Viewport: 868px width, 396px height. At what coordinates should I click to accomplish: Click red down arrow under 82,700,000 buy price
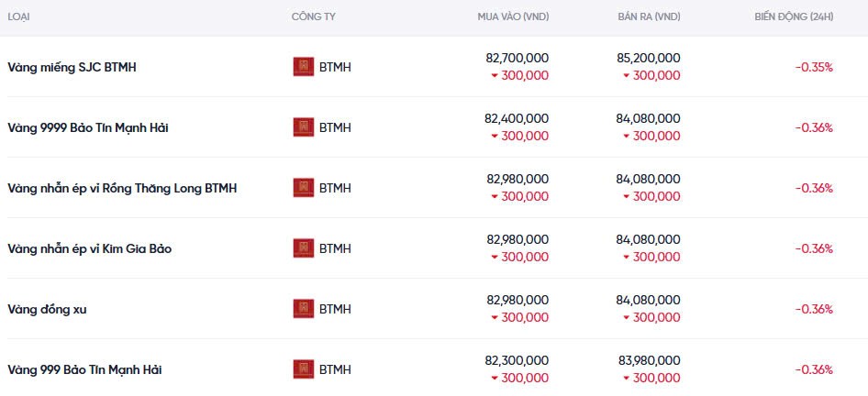pos(495,75)
